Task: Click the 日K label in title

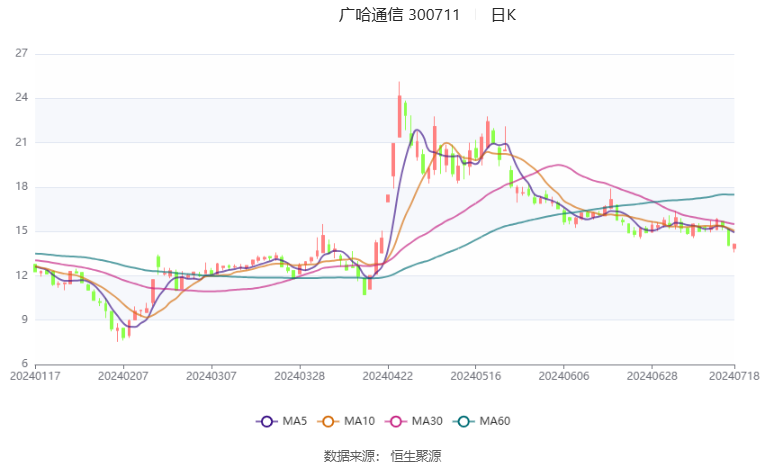Action: tap(503, 15)
